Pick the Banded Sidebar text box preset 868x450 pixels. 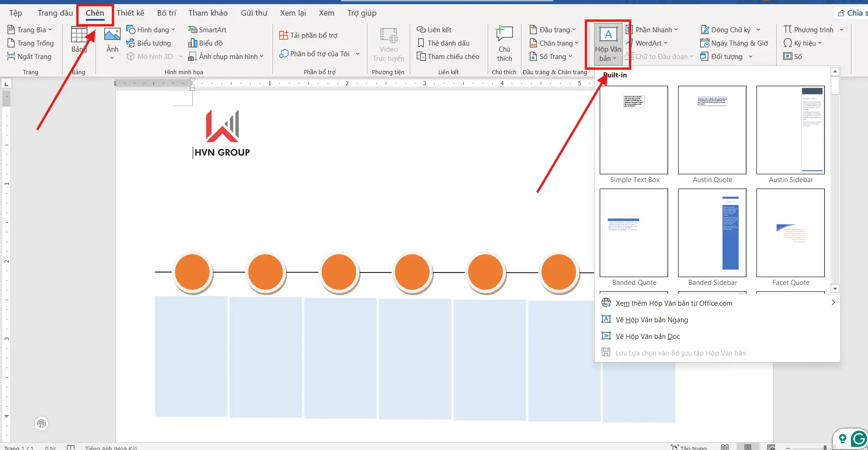point(712,233)
